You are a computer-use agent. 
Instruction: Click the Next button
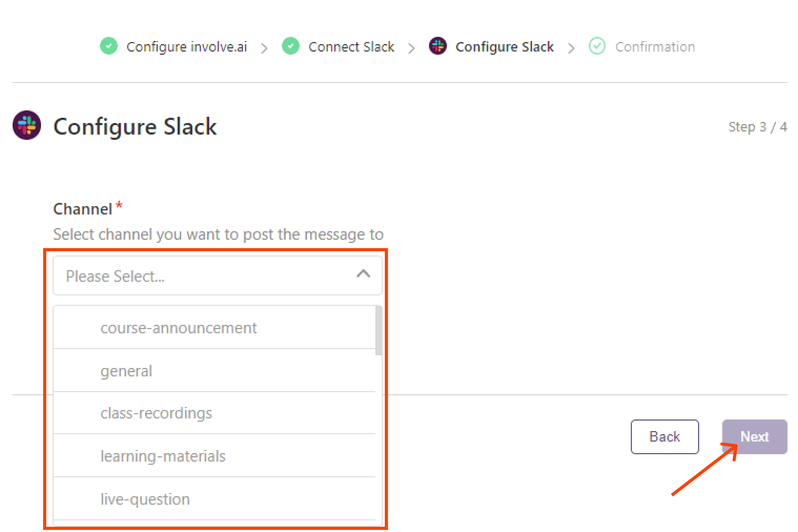pos(754,436)
